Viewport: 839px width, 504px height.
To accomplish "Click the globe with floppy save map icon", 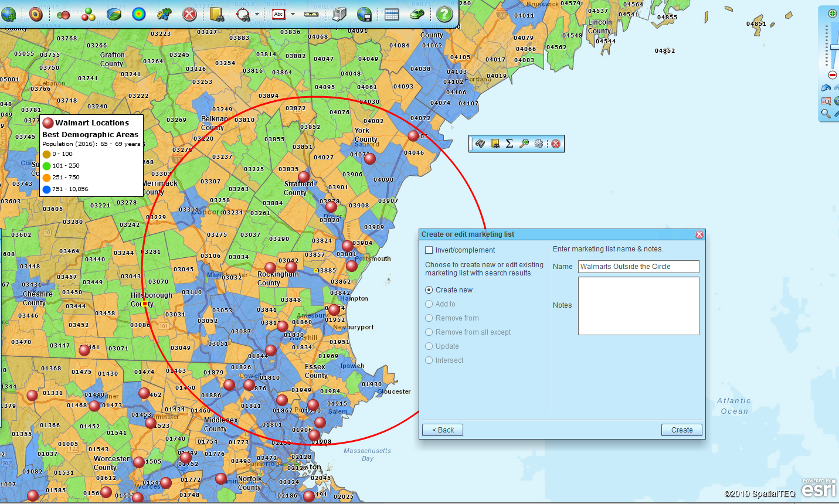I will pos(364,13).
